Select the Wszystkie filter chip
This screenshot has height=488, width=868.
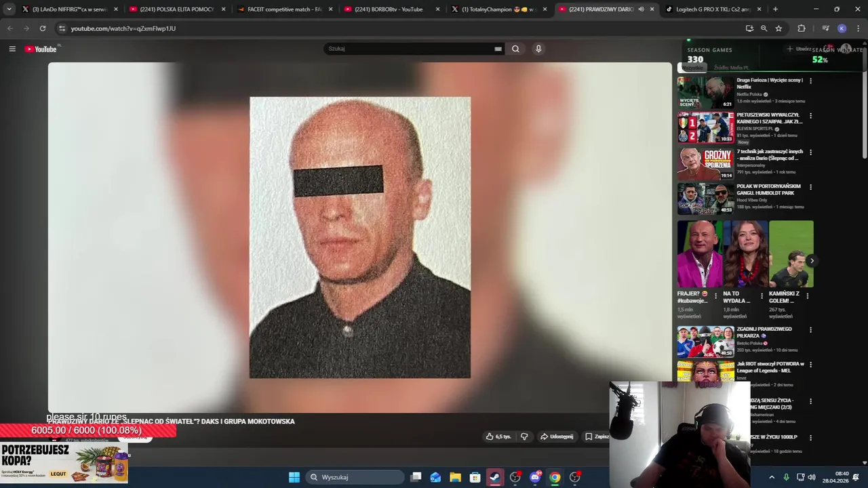[692, 68]
